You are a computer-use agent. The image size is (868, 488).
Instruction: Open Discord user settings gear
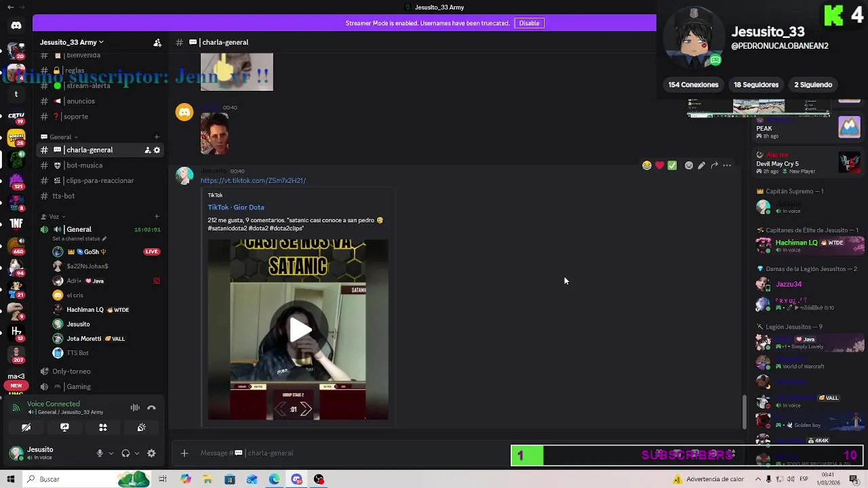click(151, 453)
